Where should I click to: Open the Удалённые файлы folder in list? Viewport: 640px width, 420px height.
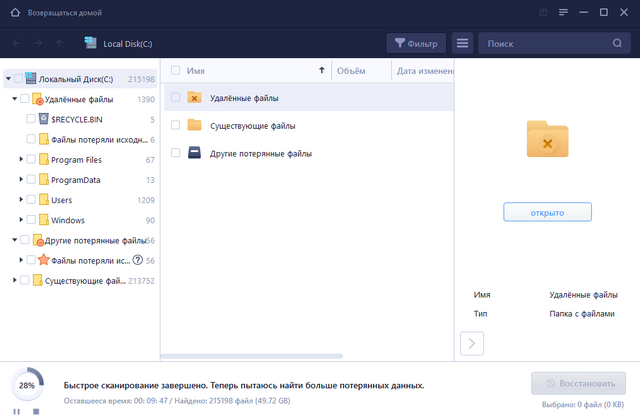194,98
